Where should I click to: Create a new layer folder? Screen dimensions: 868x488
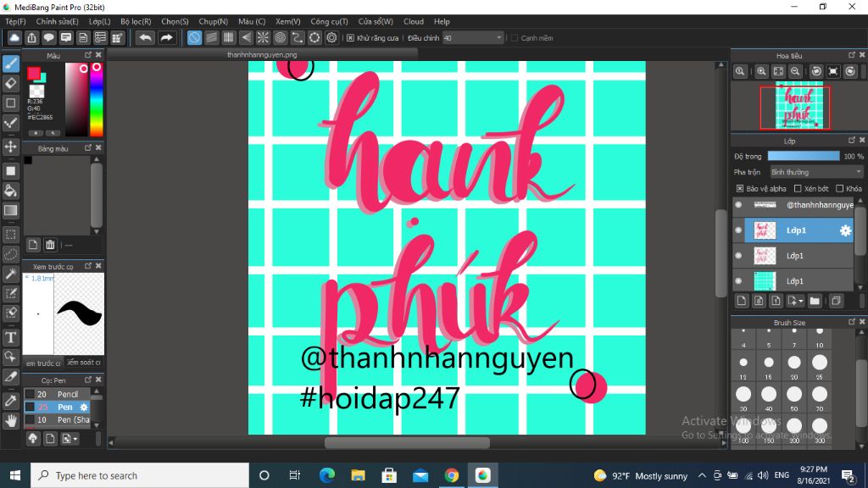coord(815,301)
